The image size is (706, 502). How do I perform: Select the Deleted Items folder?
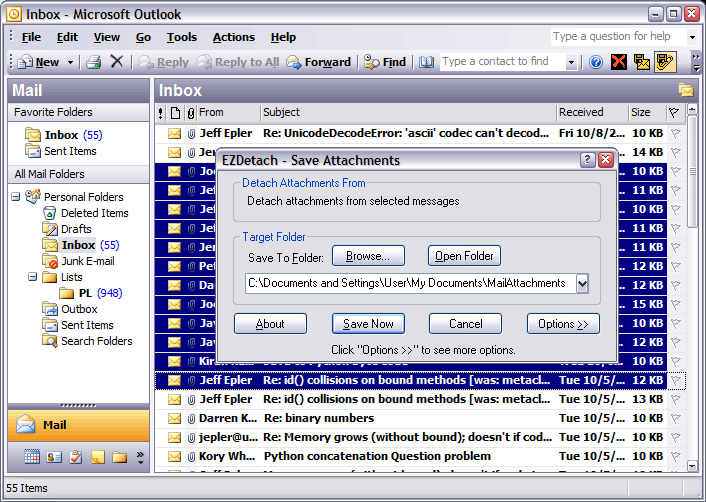tap(86, 213)
